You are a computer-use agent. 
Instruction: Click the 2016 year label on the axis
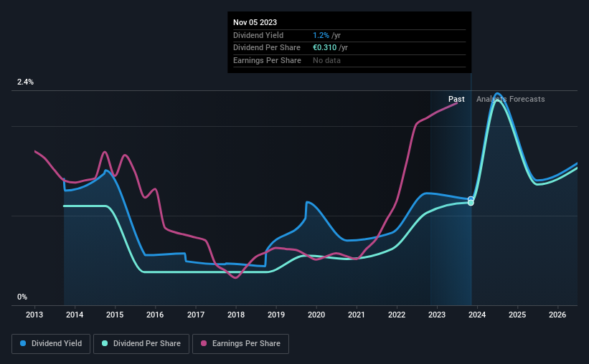click(x=155, y=315)
